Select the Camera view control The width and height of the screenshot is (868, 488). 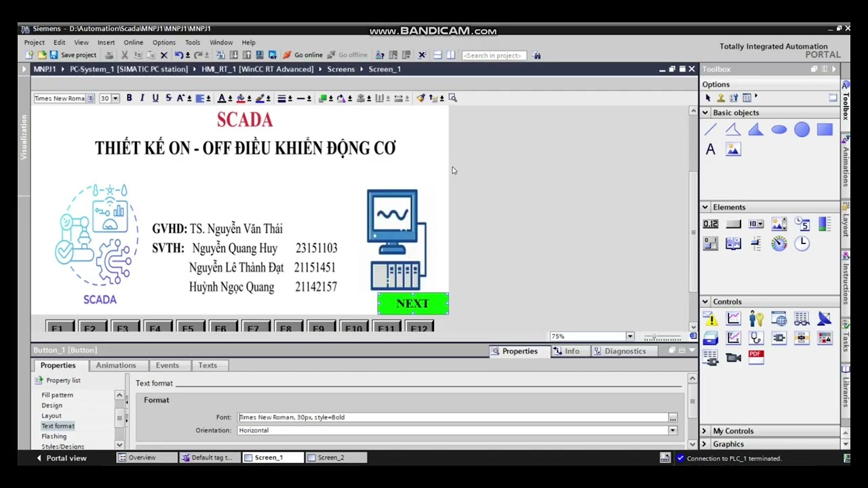point(733,357)
